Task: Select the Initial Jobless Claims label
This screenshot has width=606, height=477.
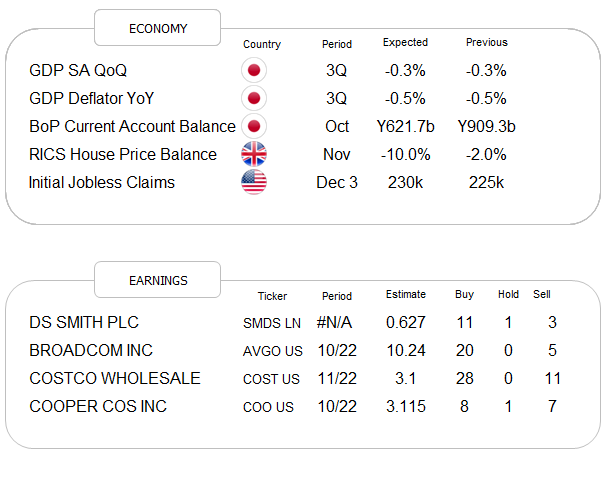Action: [x=102, y=182]
